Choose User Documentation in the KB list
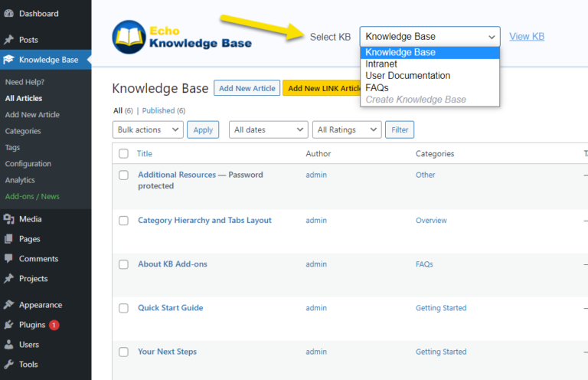The width and height of the screenshot is (588, 380). click(x=407, y=76)
